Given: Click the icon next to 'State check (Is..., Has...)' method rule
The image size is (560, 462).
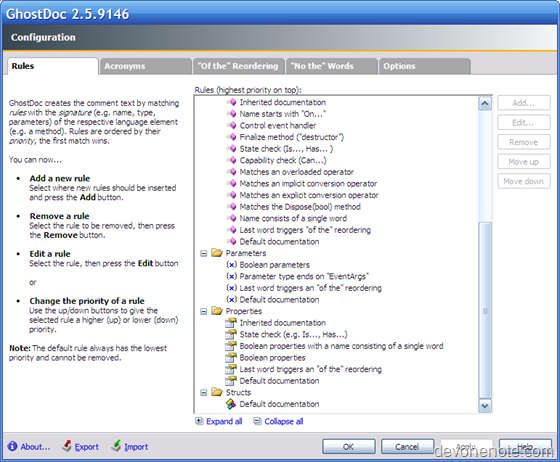Looking at the screenshot, I should (x=232, y=149).
